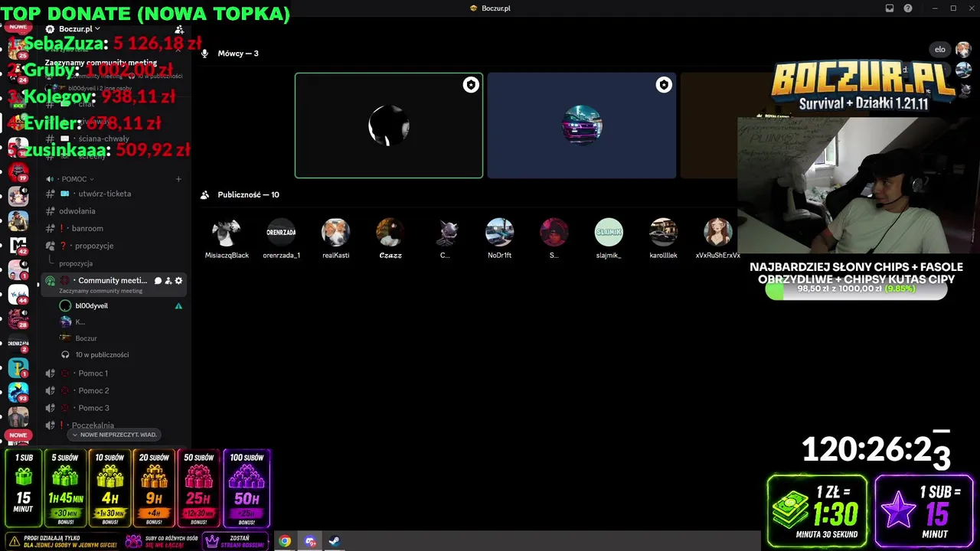Click the moderator badge on the first speaker tile
This screenshot has width=980, height=551.
click(x=471, y=85)
